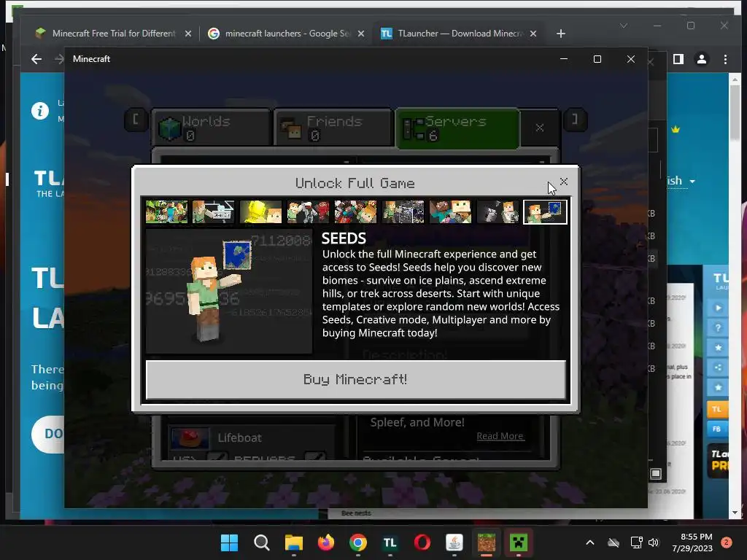Viewport: 747px width, 560px height.
Task: Click the left bracket navigation button
Action: [x=135, y=120]
